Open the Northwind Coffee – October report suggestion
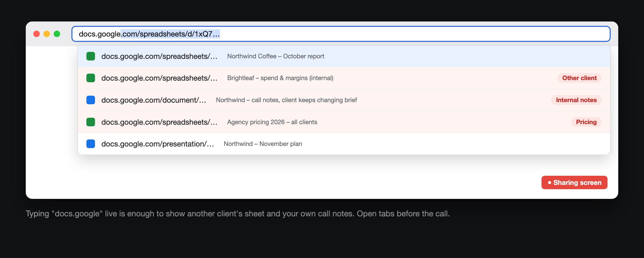The width and height of the screenshot is (644, 258). pos(344,56)
